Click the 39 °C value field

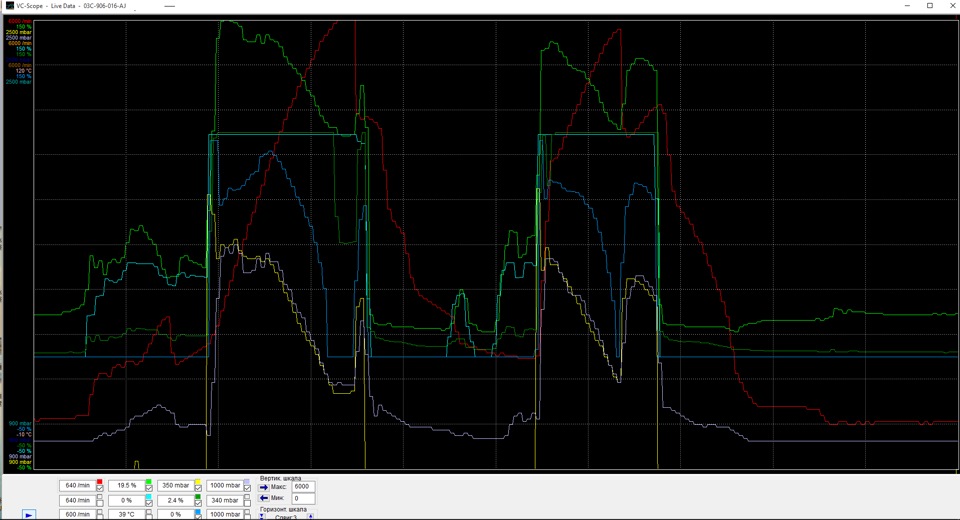click(x=127, y=514)
